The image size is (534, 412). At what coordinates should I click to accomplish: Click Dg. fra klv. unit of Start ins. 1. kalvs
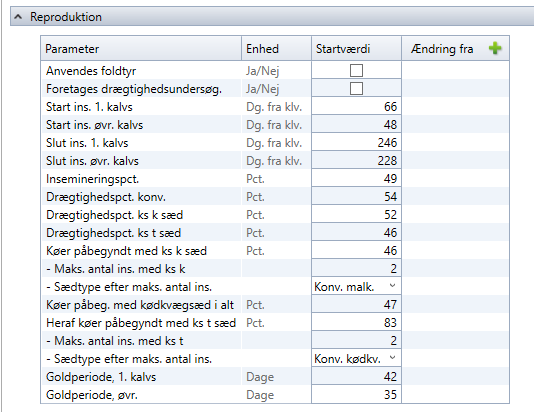click(x=274, y=107)
